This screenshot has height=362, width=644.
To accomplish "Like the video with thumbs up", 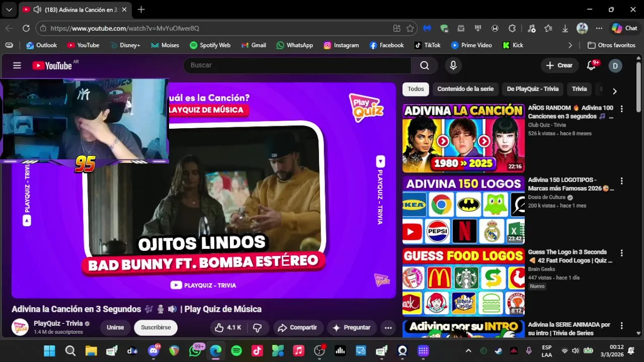I will point(228,328).
